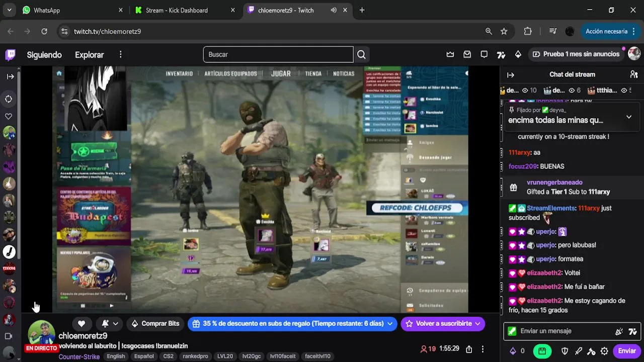Screen dimensions: 644x362
Task: Click the address bar URL twitch.tv/chloemoretz9
Action: [x=107, y=31]
